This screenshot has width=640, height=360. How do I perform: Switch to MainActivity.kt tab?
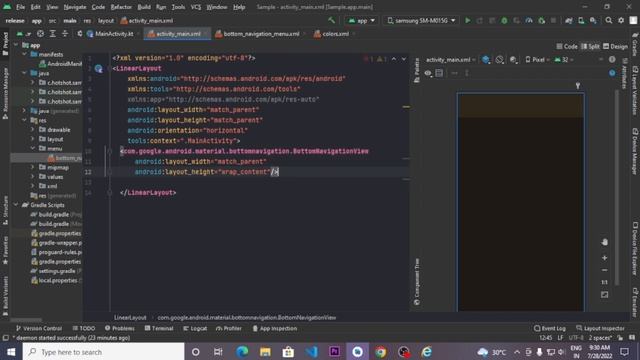pyautogui.click(x=110, y=34)
